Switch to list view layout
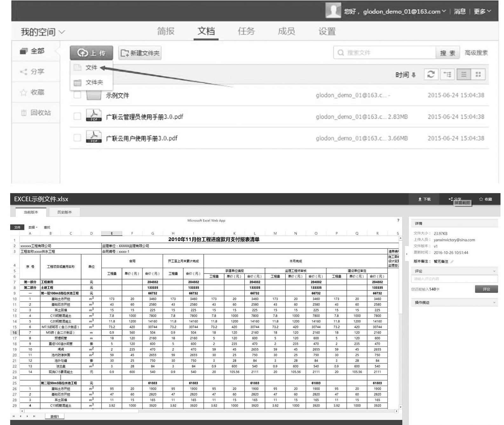This screenshot has width=504, height=425. pyautogui.click(x=464, y=75)
